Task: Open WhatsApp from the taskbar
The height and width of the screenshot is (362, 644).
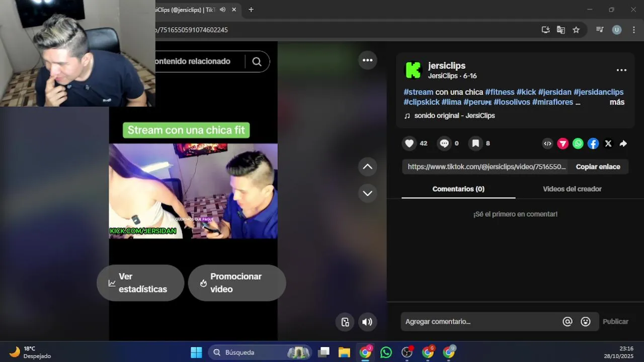Action: click(386, 352)
